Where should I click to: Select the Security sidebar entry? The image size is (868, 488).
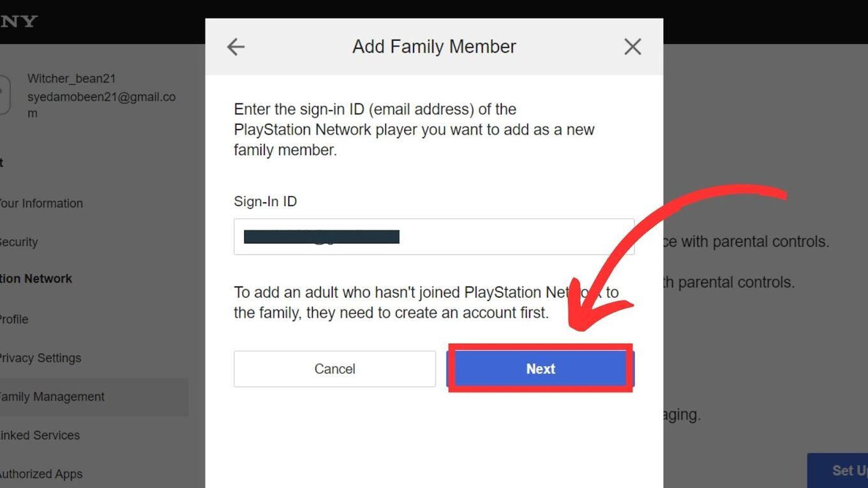coord(18,242)
